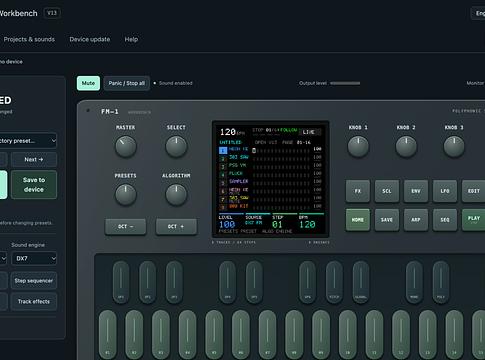The image size is (485, 360).
Task: Click the KNOB 2 dial
Action: pyautogui.click(x=406, y=147)
